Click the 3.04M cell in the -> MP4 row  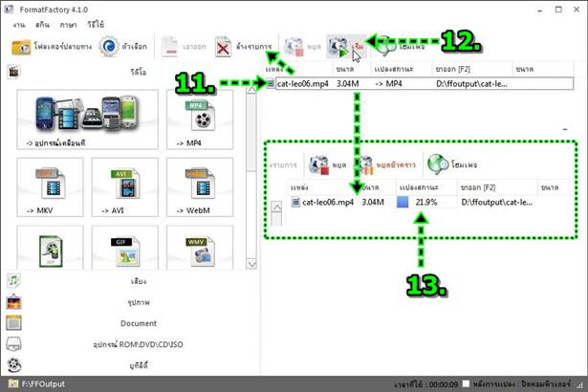pyautogui.click(x=347, y=83)
